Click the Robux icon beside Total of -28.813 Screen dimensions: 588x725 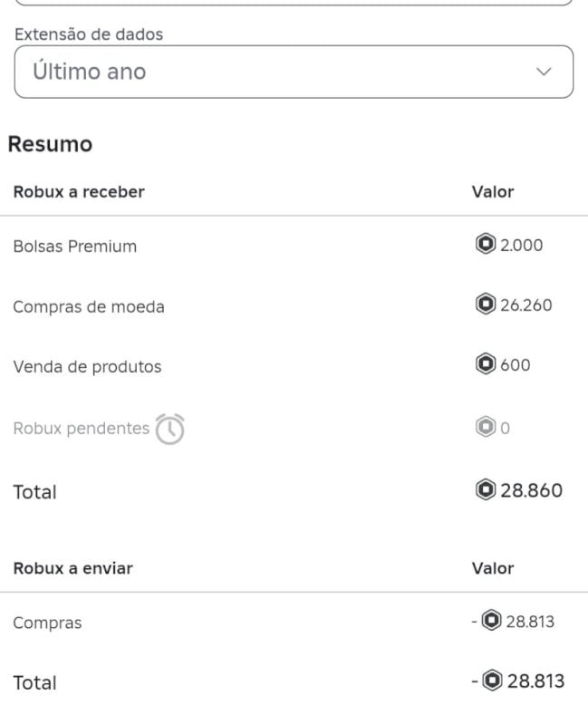point(494,682)
